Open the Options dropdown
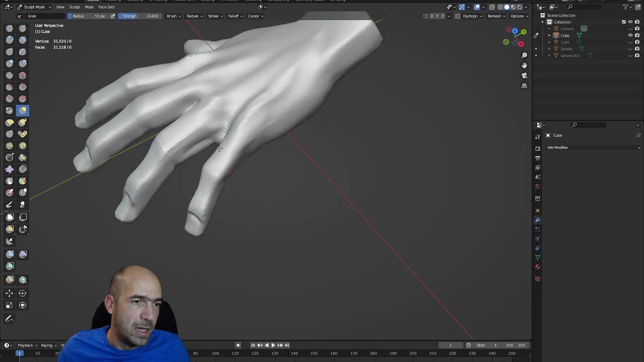 519,16
